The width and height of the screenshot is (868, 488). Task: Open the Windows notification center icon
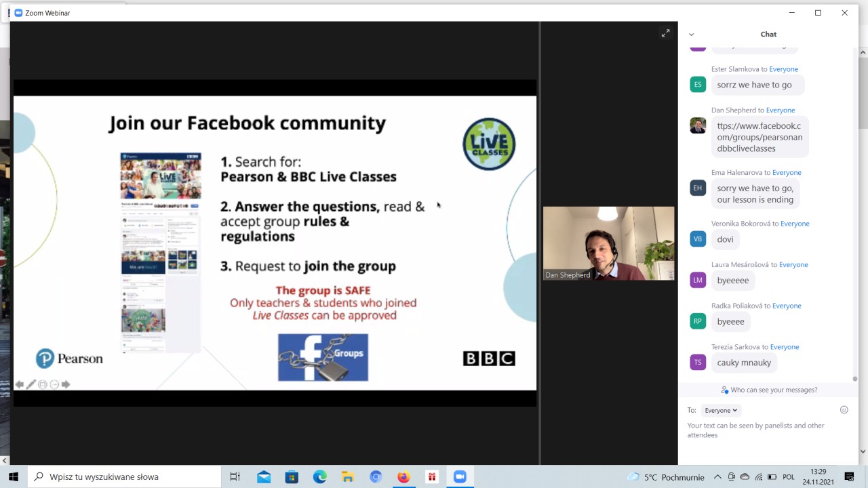coord(849,477)
